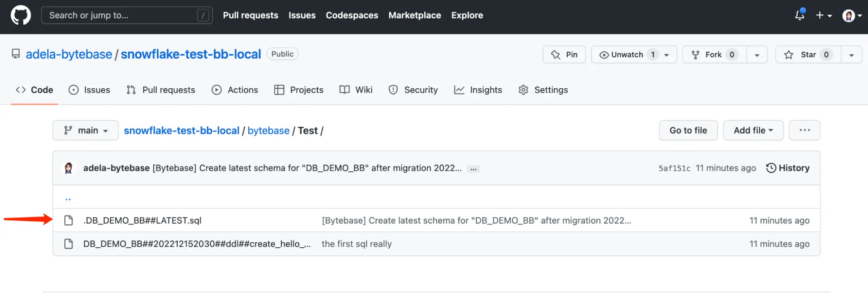
Task: Expand the Star lists dropdown arrow
Action: [851, 55]
